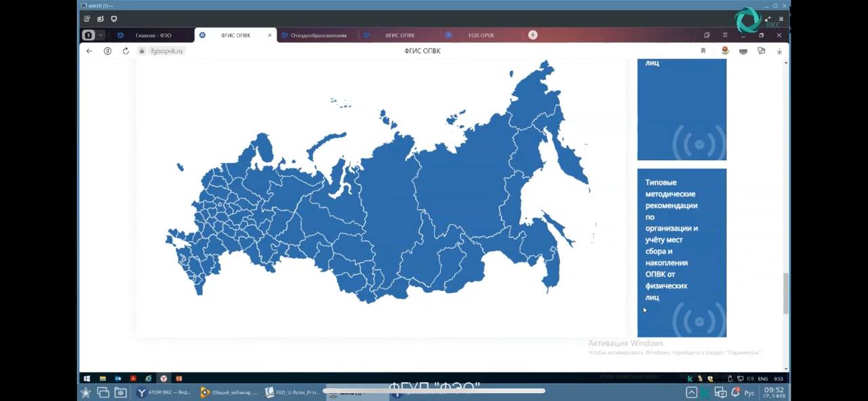868x401 pixels.
Task: Open the host notification bell icon
Action: coord(736,392)
